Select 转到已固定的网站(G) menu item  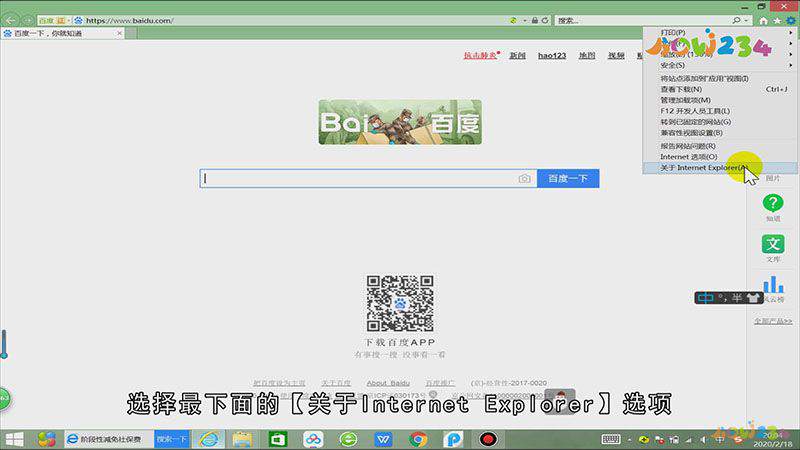[x=720, y=122]
